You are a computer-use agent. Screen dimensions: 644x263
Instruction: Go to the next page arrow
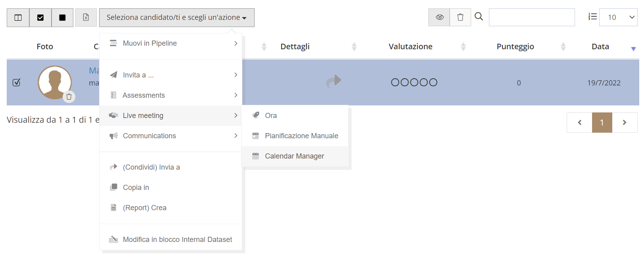[625, 122]
